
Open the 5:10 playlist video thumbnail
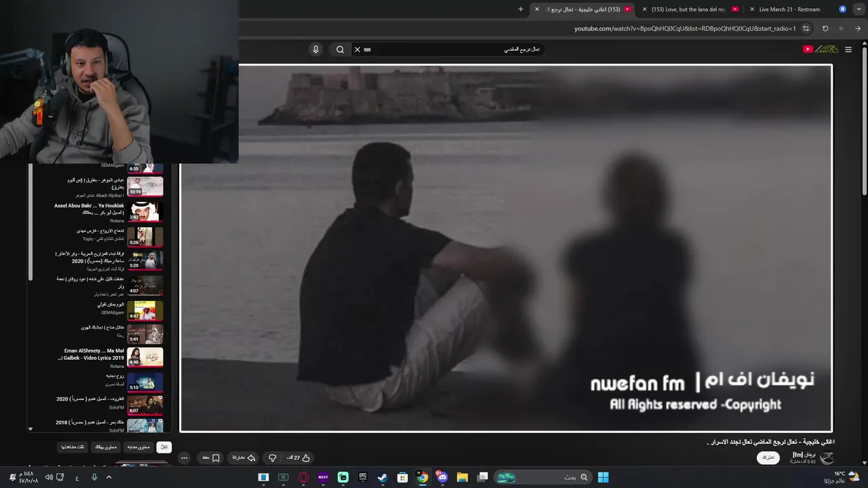point(145,382)
